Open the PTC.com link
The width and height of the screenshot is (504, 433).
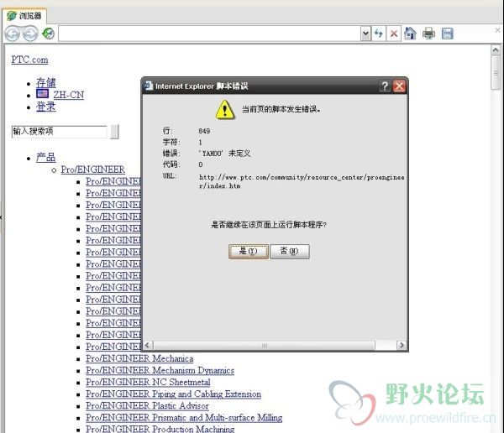pos(29,60)
